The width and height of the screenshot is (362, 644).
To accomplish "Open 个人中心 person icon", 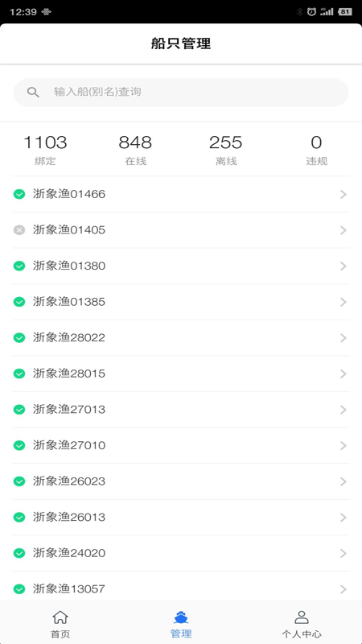I will point(302,617).
